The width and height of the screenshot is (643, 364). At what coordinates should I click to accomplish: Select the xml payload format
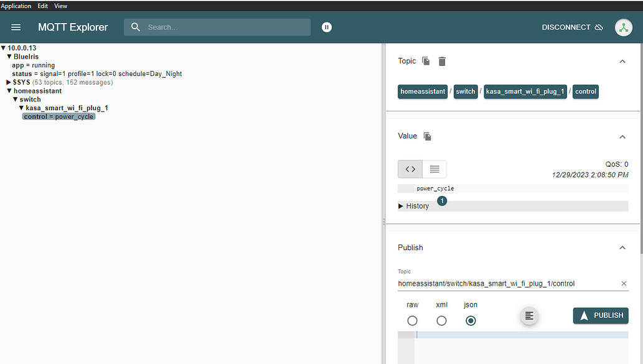pyautogui.click(x=441, y=320)
